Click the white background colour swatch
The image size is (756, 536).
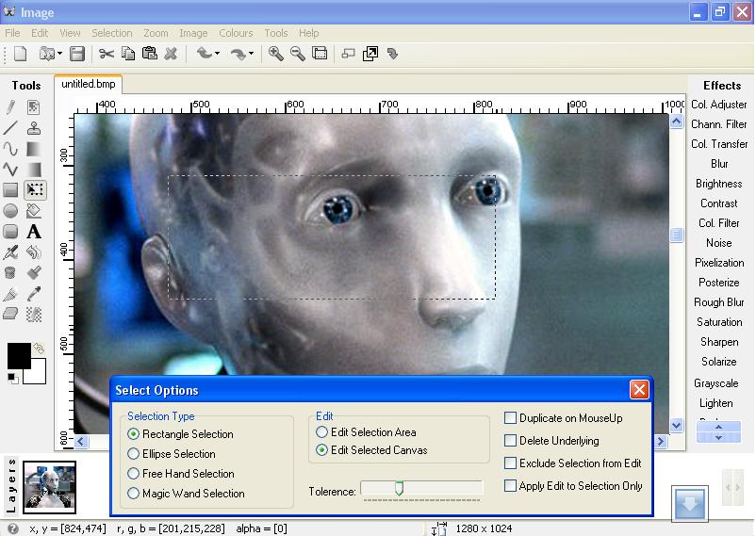tap(38, 374)
